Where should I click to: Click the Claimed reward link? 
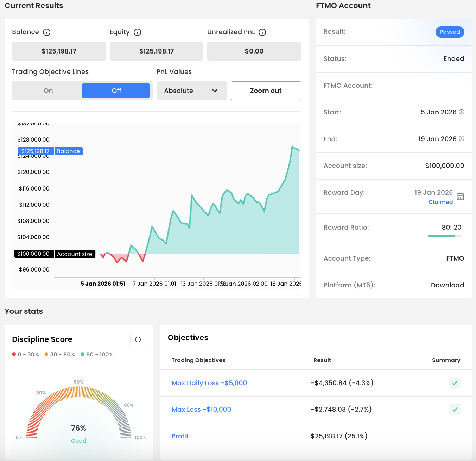click(440, 202)
